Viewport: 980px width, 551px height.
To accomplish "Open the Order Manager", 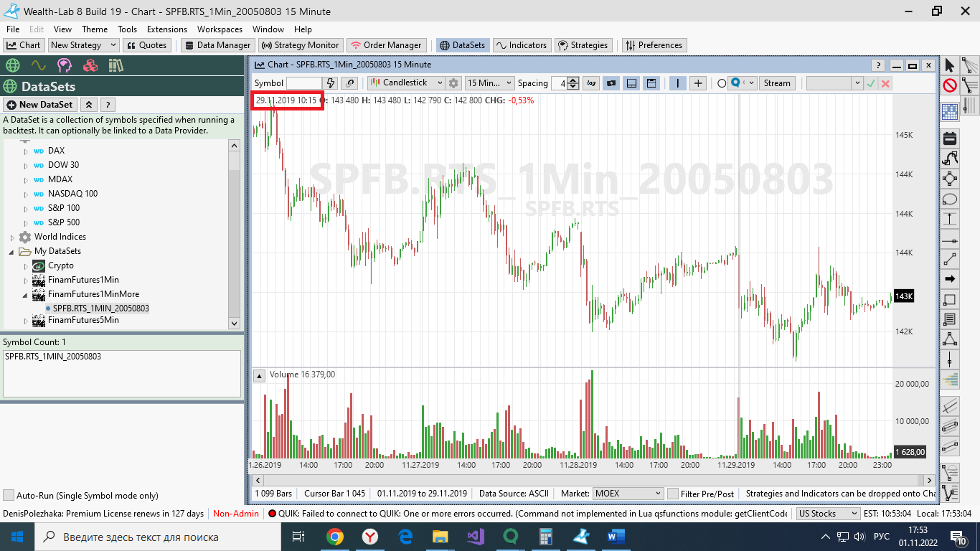I will click(x=387, y=44).
